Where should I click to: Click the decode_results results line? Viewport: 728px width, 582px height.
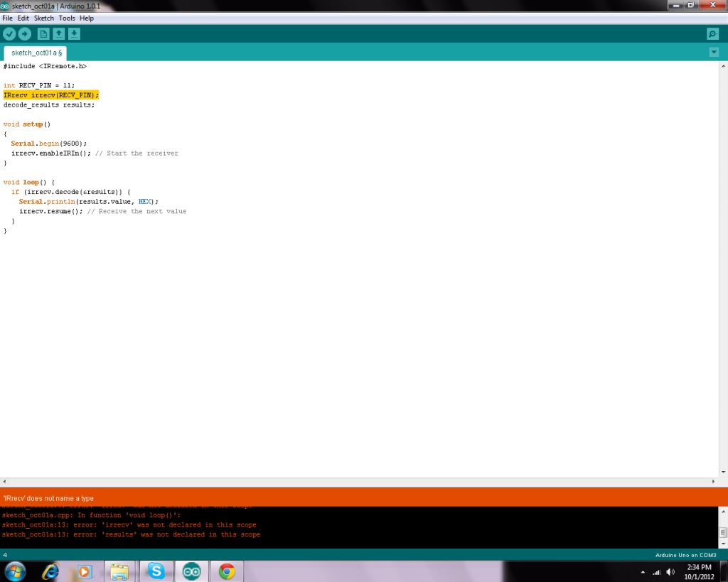coord(49,105)
